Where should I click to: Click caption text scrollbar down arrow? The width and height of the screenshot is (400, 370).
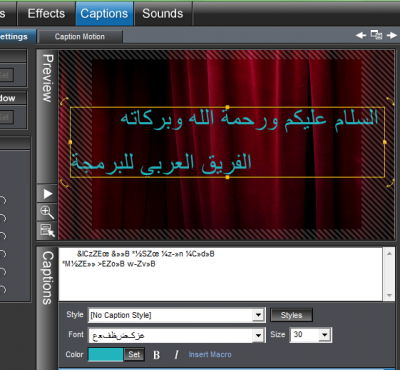coord(389,295)
